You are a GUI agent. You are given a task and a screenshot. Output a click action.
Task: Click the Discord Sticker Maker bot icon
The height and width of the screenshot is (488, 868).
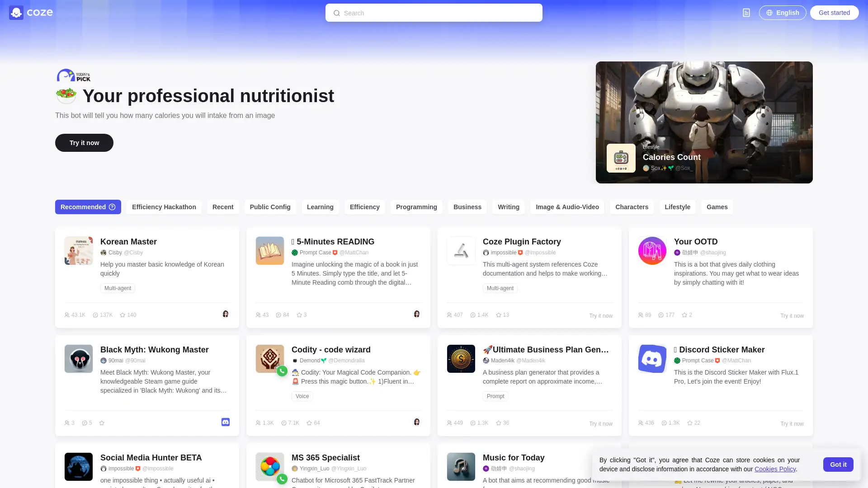[x=652, y=358]
